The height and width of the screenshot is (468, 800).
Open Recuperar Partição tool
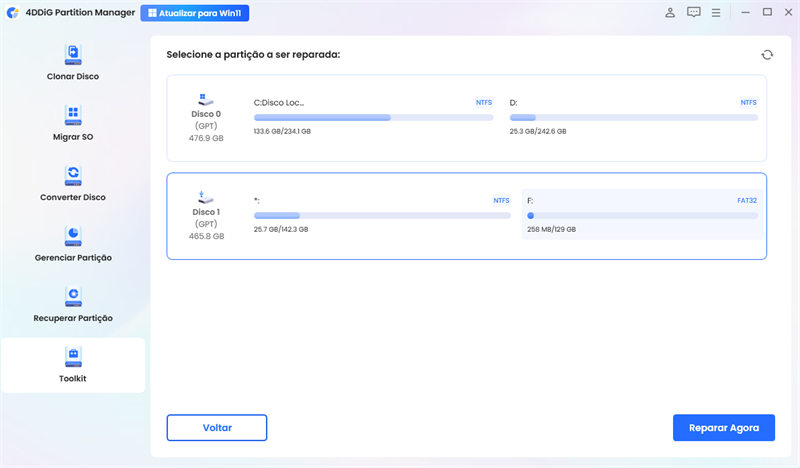(72, 302)
